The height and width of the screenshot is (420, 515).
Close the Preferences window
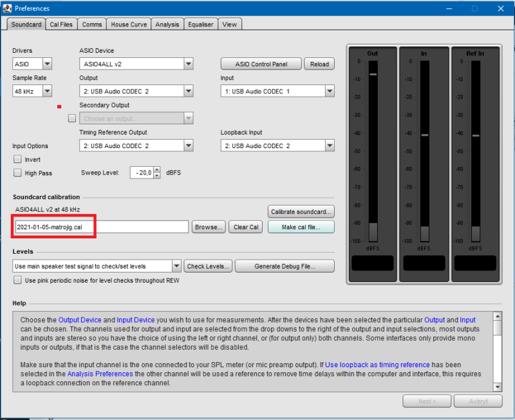501,8
